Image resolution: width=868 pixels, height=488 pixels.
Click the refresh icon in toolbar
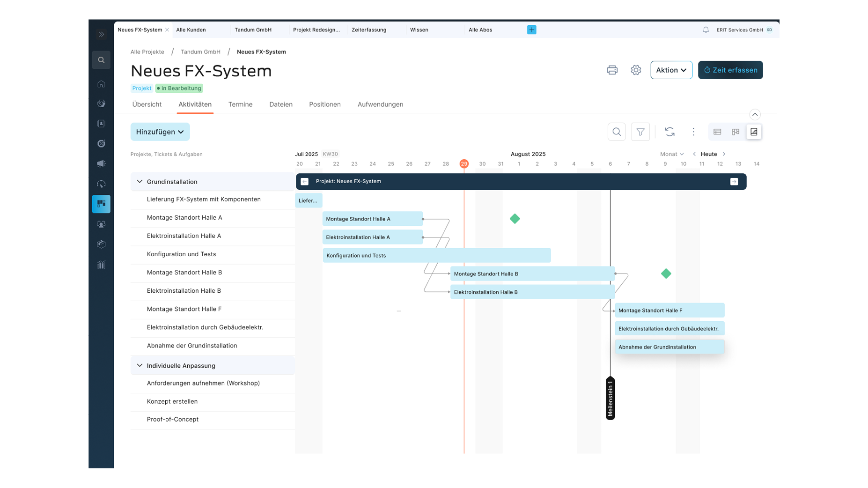pyautogui.click(x=669, y=132)
